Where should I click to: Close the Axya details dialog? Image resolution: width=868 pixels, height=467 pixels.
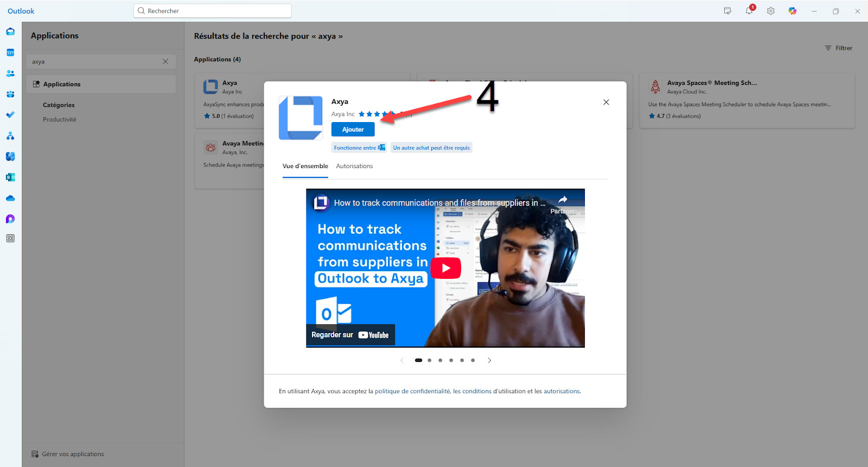pyautogui.click(x=606, y=102)
